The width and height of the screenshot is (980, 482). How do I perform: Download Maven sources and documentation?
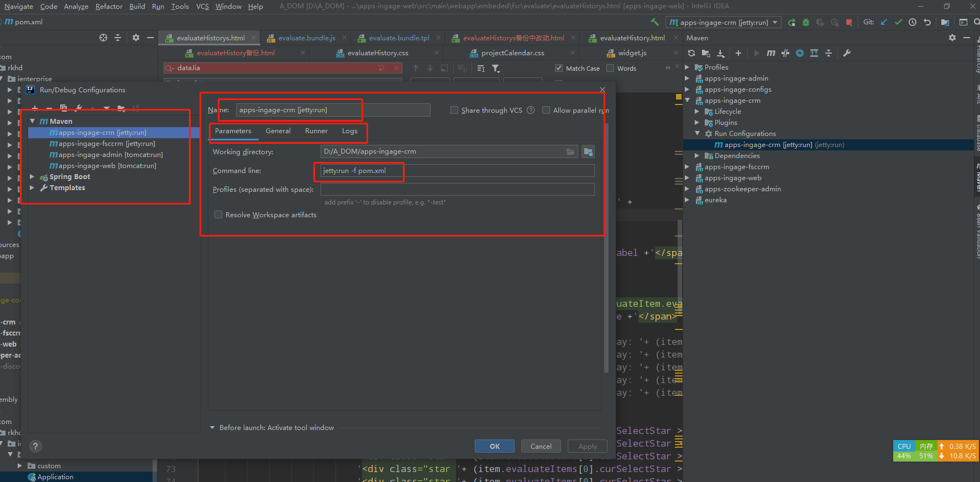tap(720, 53)
